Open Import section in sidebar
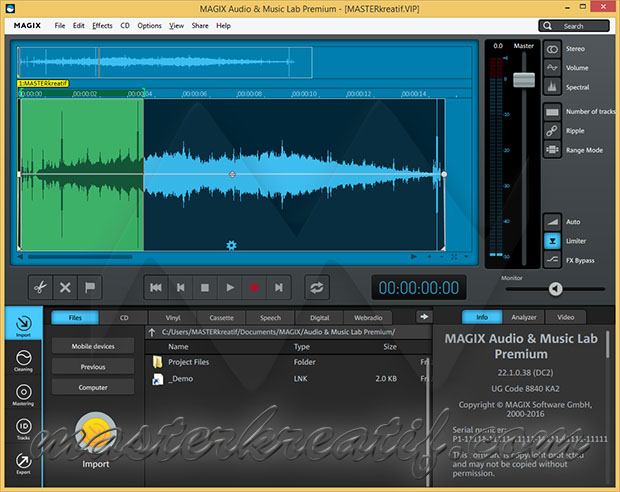The image size is (620, 492). click(x=23, y=325)
